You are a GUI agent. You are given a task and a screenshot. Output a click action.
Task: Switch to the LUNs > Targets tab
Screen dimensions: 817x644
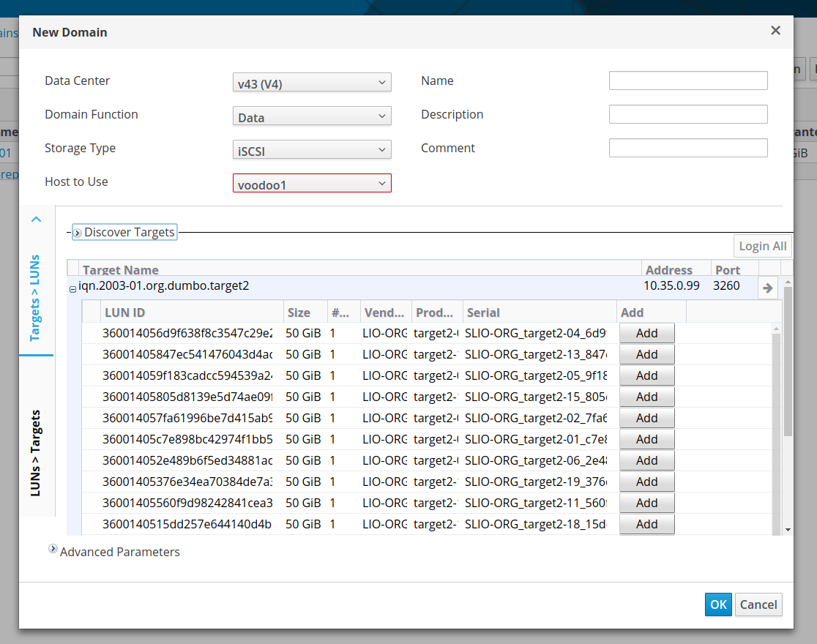(x=36, y=453)
